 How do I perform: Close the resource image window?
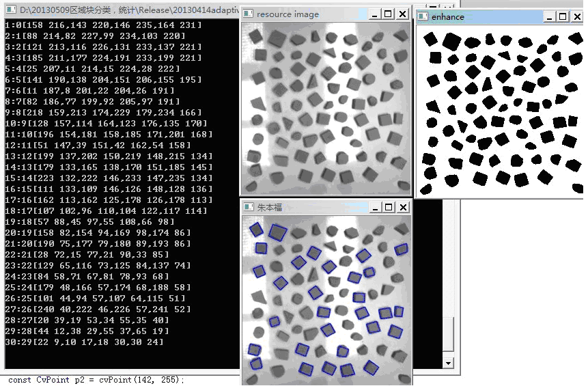(x=402, y=14)
